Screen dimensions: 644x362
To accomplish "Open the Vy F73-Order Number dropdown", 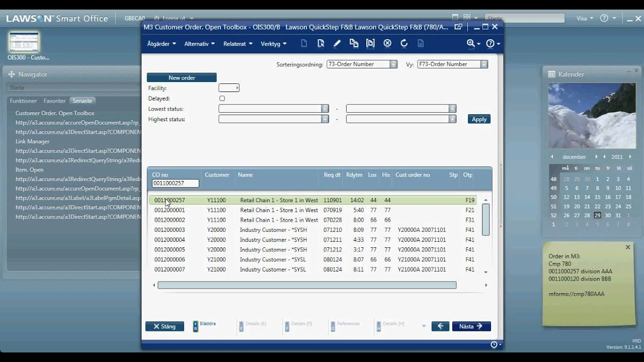I will (484, 64).
